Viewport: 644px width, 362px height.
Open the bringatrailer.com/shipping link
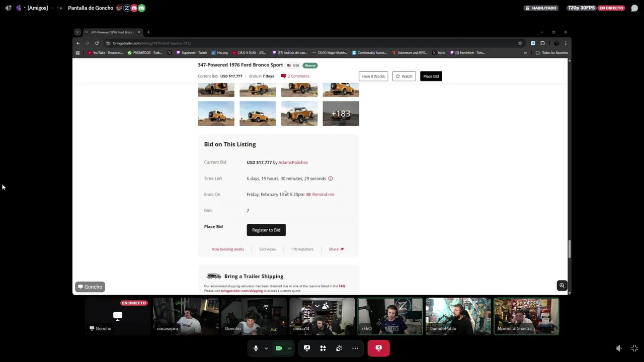pyautogui.click(x=242, y=291)
